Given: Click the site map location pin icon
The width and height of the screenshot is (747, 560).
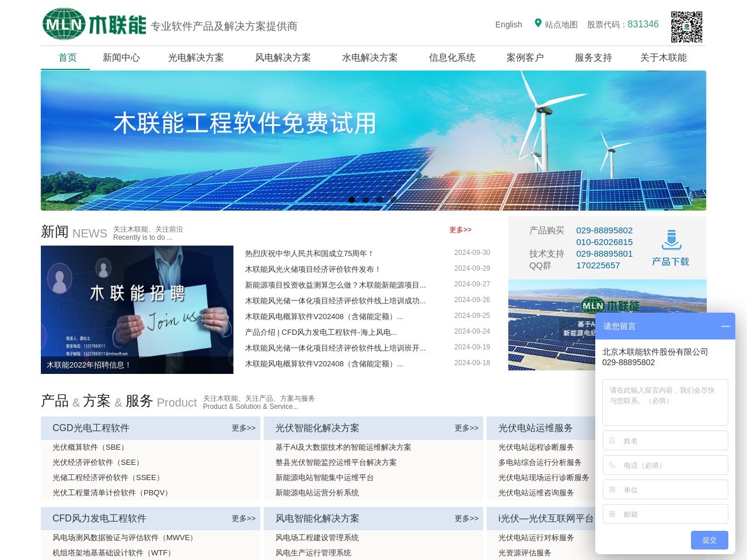Looking at the screenshot, I should 537,23.
